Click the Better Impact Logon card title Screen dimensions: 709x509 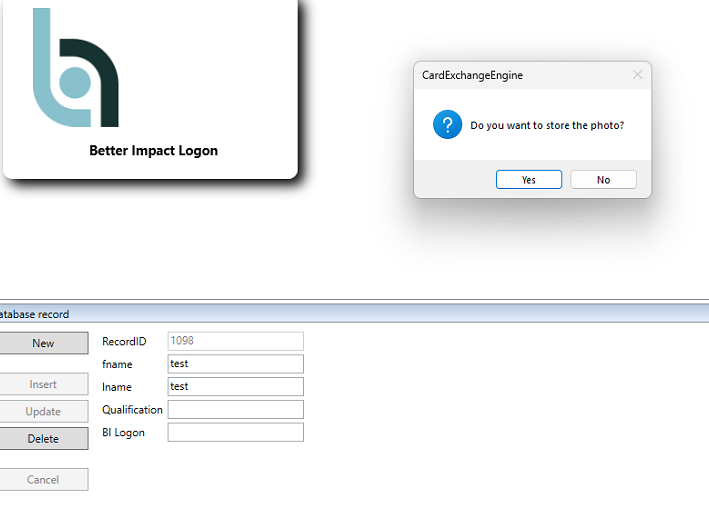point(153,151)
